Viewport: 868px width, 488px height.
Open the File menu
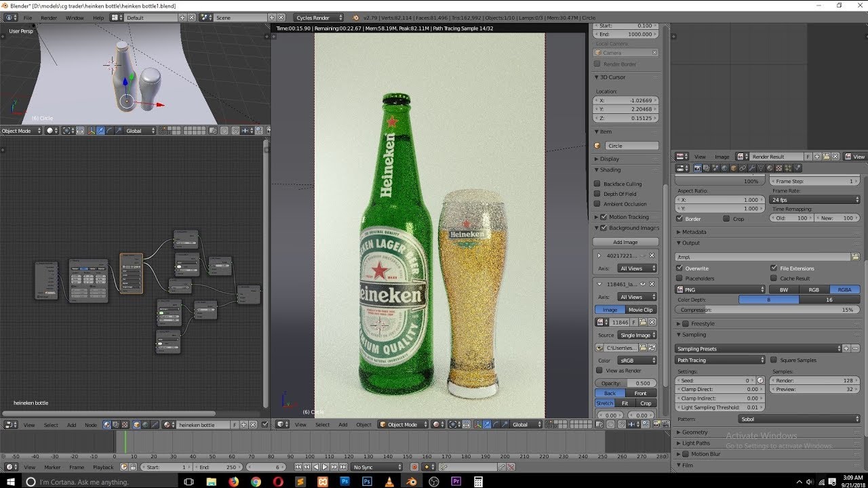pyautogui.click(x=28, y=18)
